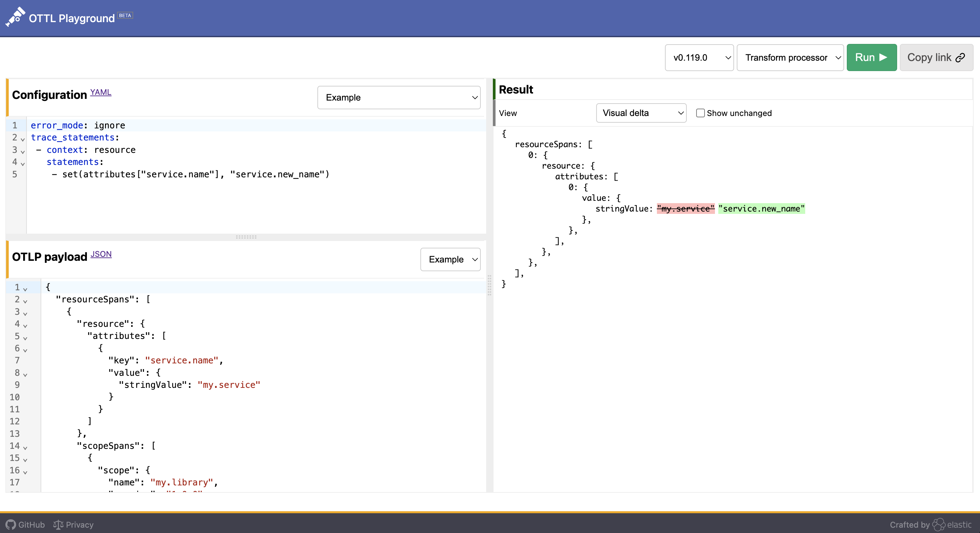Viewport: 980px width, 533px height.
Task: Open the v0.119.0 version dropdown
Action: click(699, 57)
